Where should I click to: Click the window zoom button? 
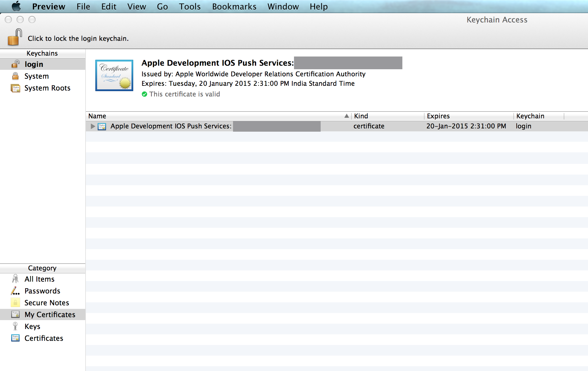[x=32, y=20]
